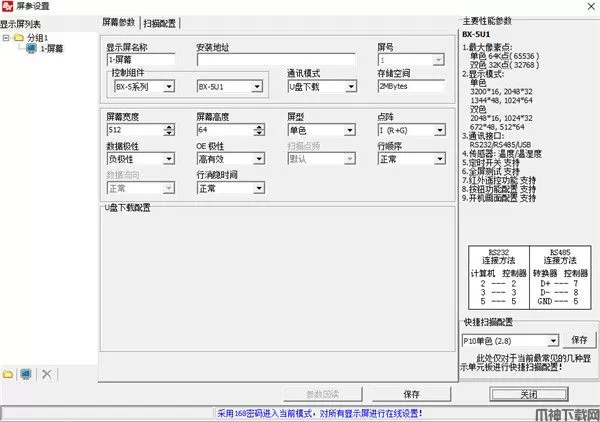Click the 显示屏名称 input field
Screen dimensions: 600x422
click(141, 60)
